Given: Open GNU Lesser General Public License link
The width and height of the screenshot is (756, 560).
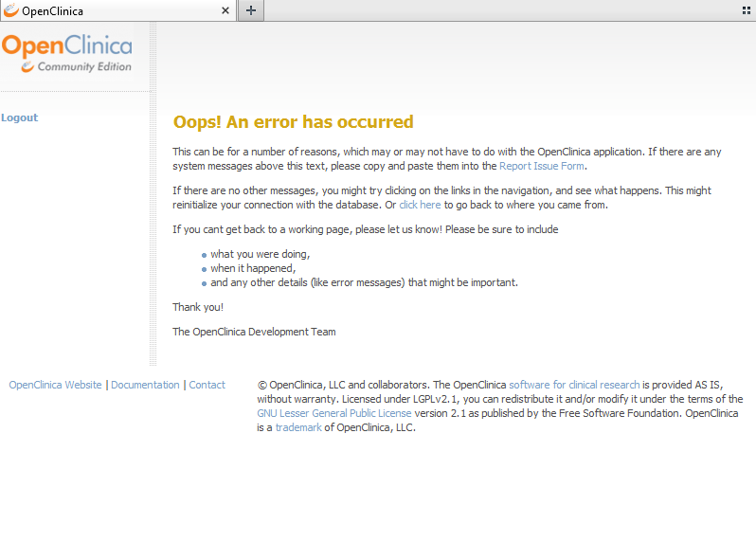Looking at the screenshot, I should pyautogui.click(x=334, y=413).
